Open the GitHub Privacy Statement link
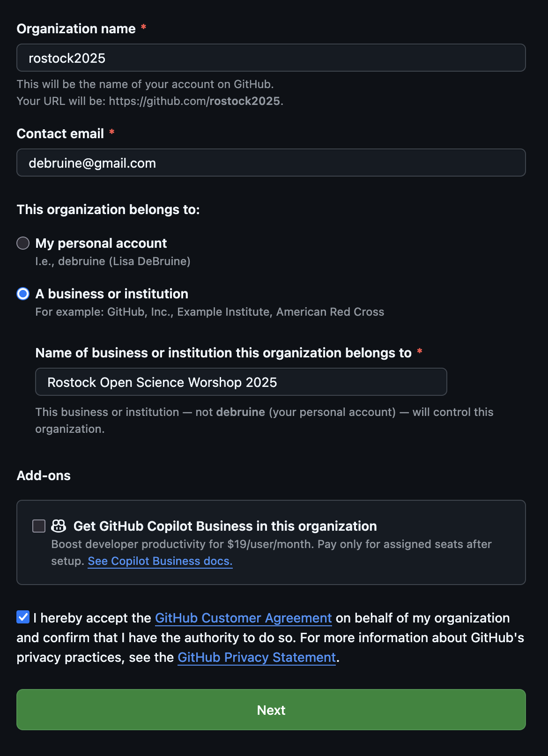The width and height of the screenshot is (548, 756). point(256,658)
